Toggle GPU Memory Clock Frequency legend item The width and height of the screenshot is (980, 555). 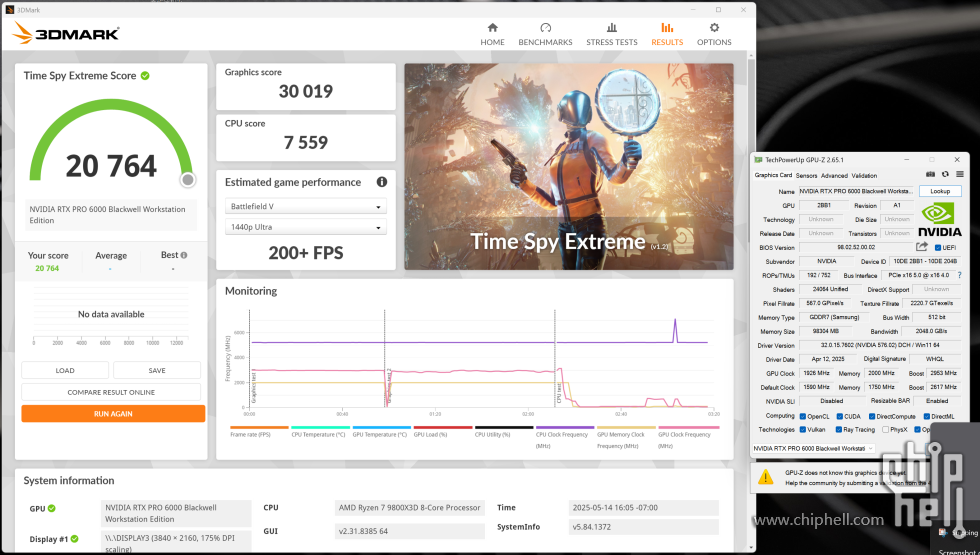pos(626,438)
